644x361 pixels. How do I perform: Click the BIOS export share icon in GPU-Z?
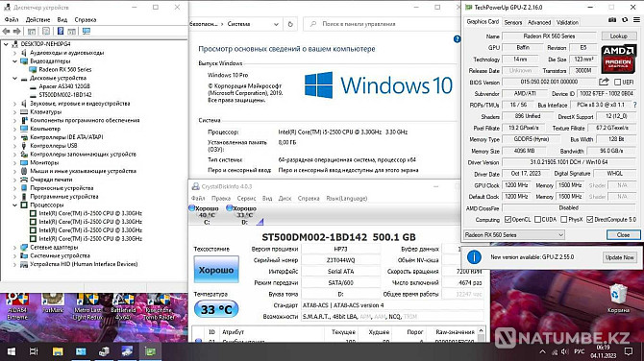(604, 82)
